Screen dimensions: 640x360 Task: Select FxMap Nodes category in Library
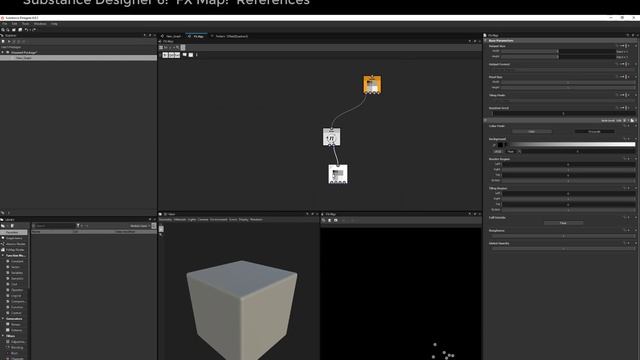click(x=14, y=249)
